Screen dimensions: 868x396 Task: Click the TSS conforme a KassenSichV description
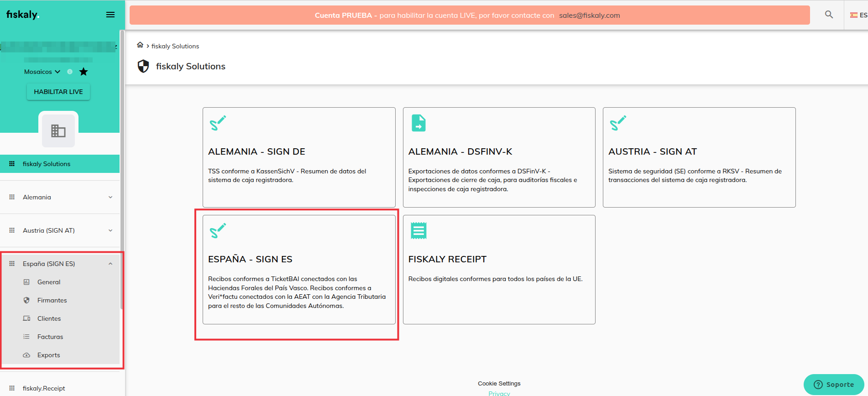click(x=287, y=176)
